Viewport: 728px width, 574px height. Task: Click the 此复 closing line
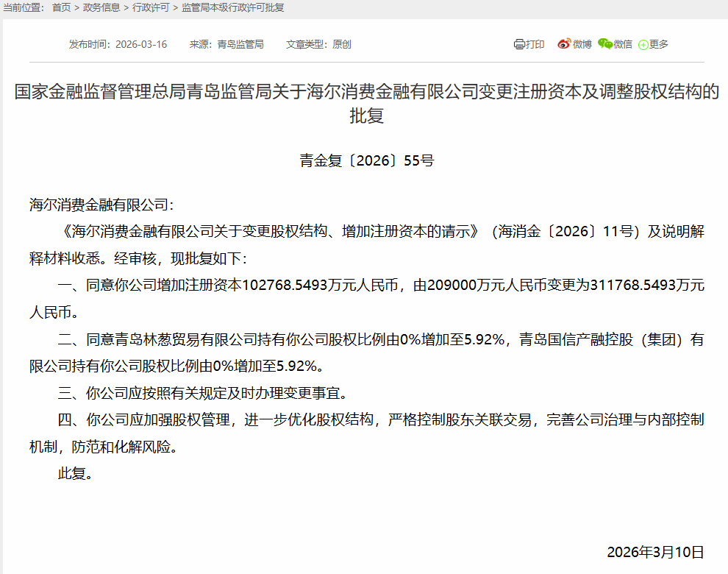click(x=75, y=474)
